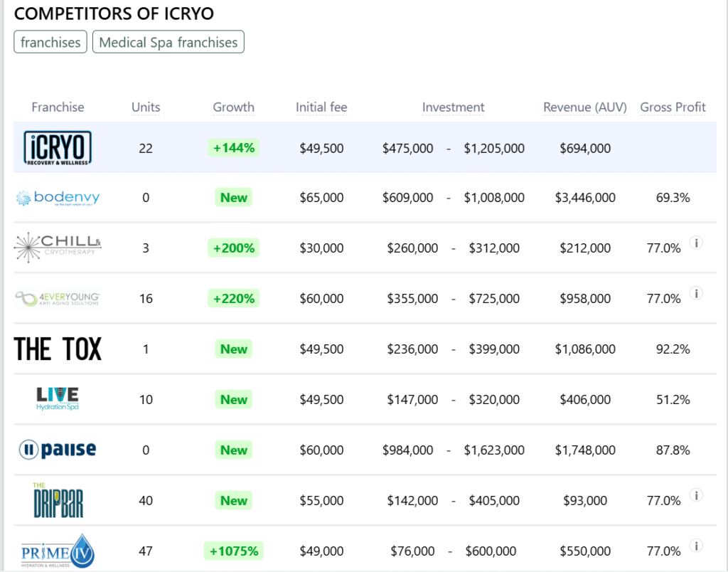The height and width of the screenshot is (572, 728).
Task: Sort by Gross Profit column header
Action: pos(673,107)
